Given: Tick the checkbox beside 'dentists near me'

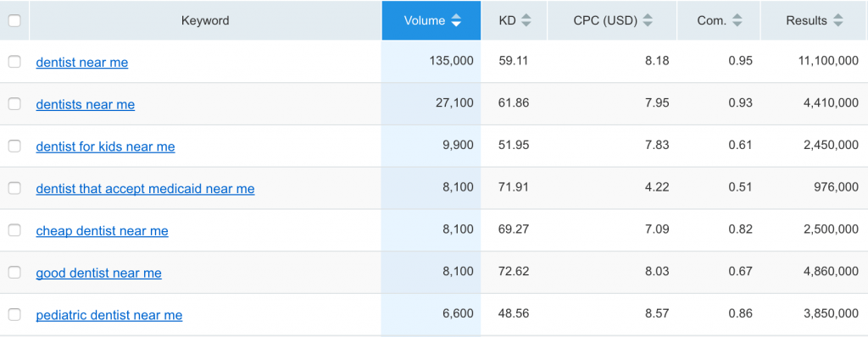Looking at the screenshot, I should (x=14, y=104).
